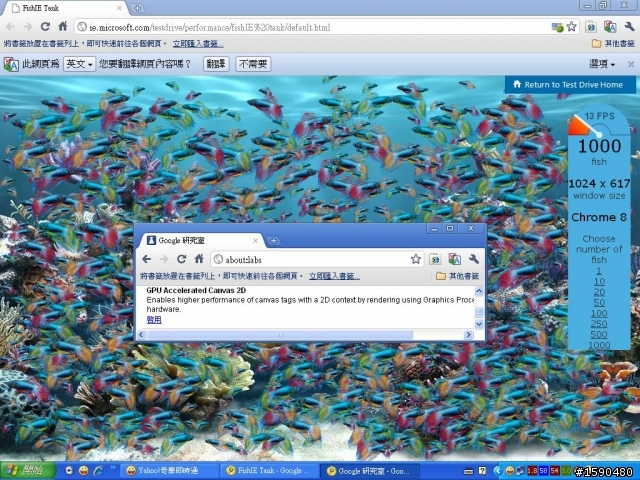Viewport: 640px width, 480px height.
Task: Select 100 fish
Action: [x=599, y=313]
